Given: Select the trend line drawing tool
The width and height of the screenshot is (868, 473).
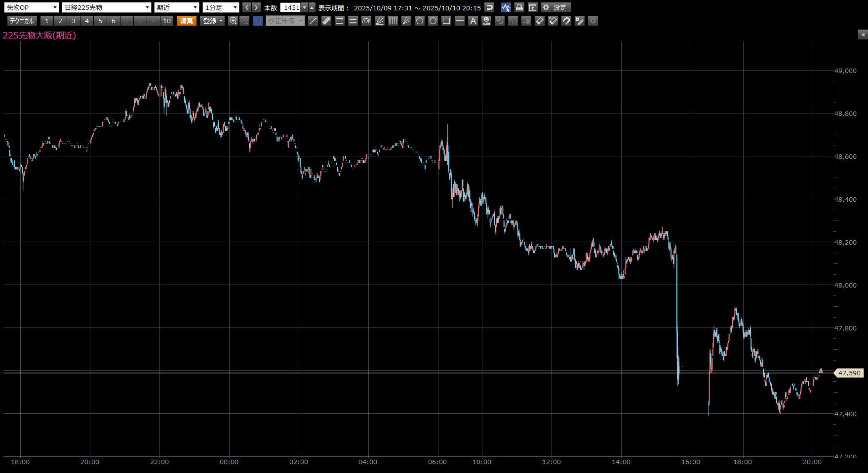Looking at the screenshot, I should click(313, 21).
